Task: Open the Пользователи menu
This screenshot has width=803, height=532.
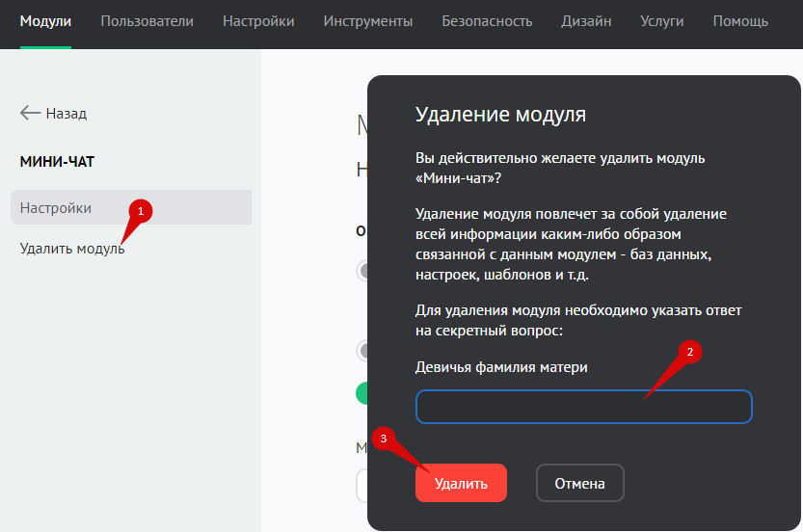Action: (x=147, y=21)
